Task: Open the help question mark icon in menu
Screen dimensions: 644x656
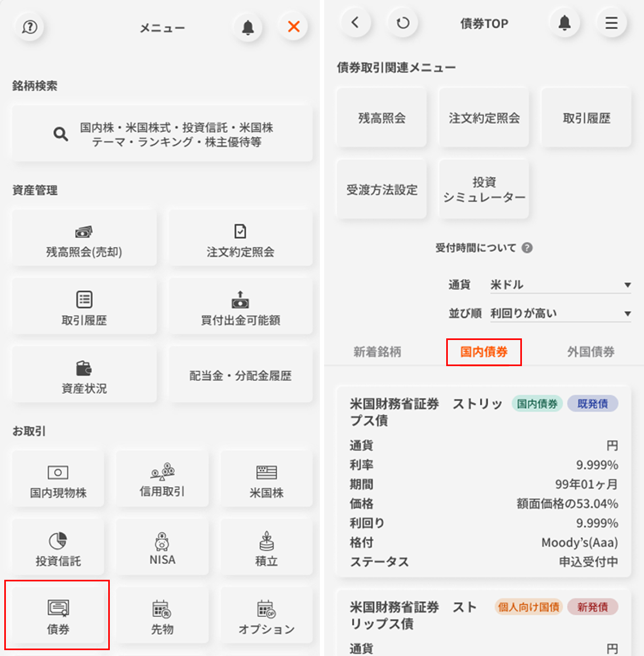Action: click(30, 27)
